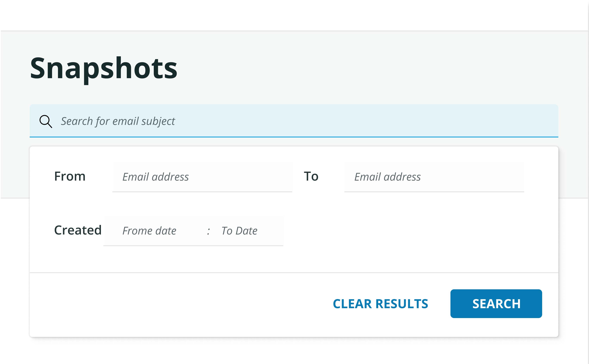Click empty footer space left of CLEAR RESULTS
The width and height of the screenshot is (589, 364).
click(178, 304)
